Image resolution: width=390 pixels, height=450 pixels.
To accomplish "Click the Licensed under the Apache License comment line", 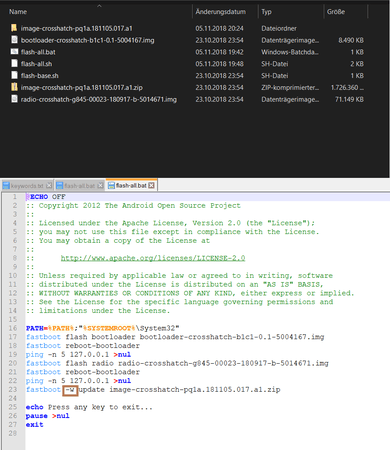I will pos(170,223).
